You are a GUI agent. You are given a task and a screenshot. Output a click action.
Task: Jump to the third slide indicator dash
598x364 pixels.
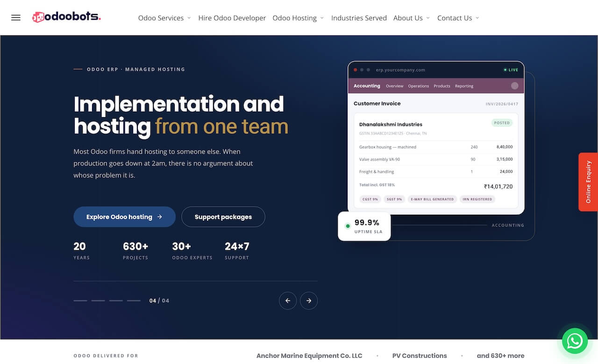click(x=116, y=301)
